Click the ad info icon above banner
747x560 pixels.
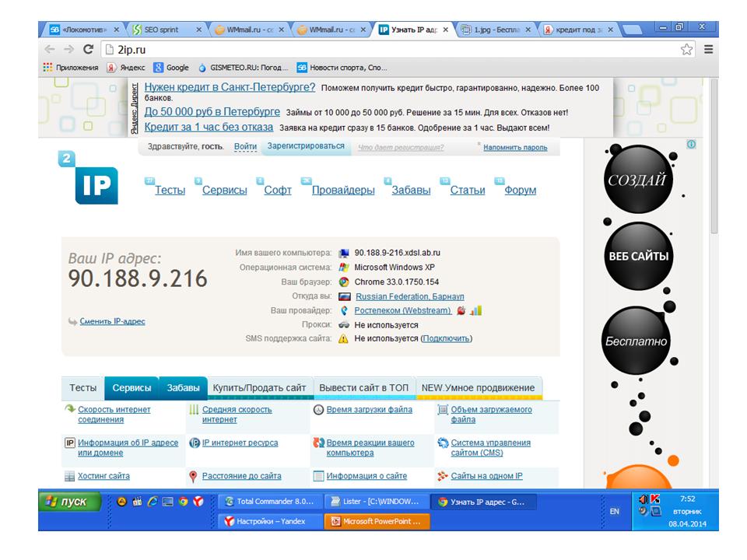coord(691,144)
